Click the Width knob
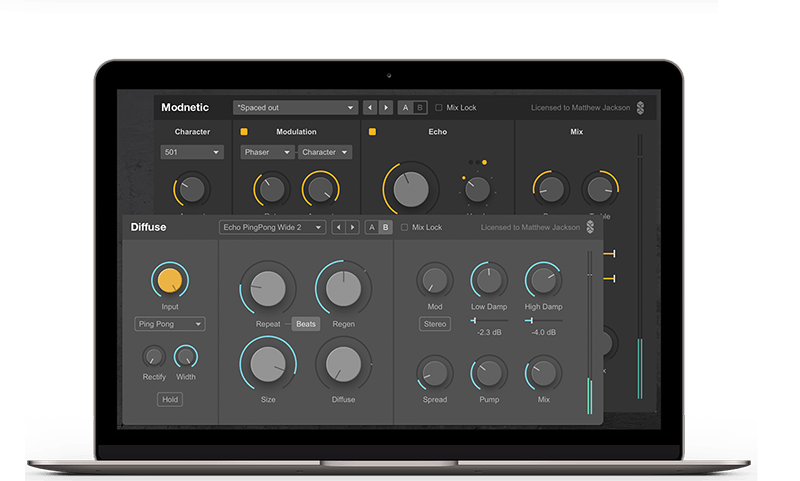Image resolution: width=800 pixels, height=481 pixels. point(186,357)
